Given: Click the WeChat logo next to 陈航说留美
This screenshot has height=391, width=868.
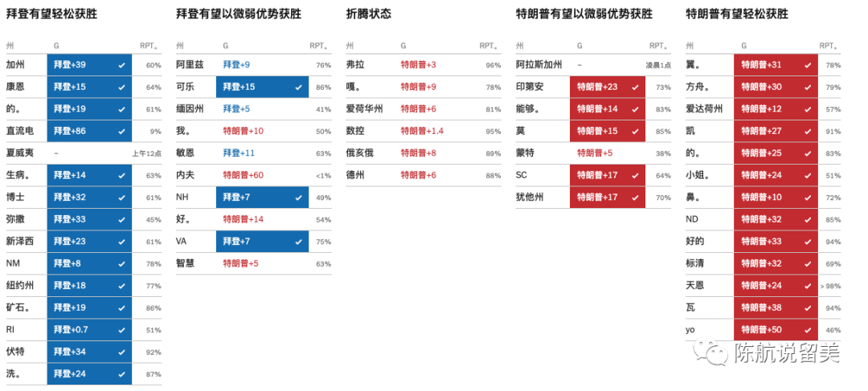Looking at the screenshot, I should pos(712,352).
